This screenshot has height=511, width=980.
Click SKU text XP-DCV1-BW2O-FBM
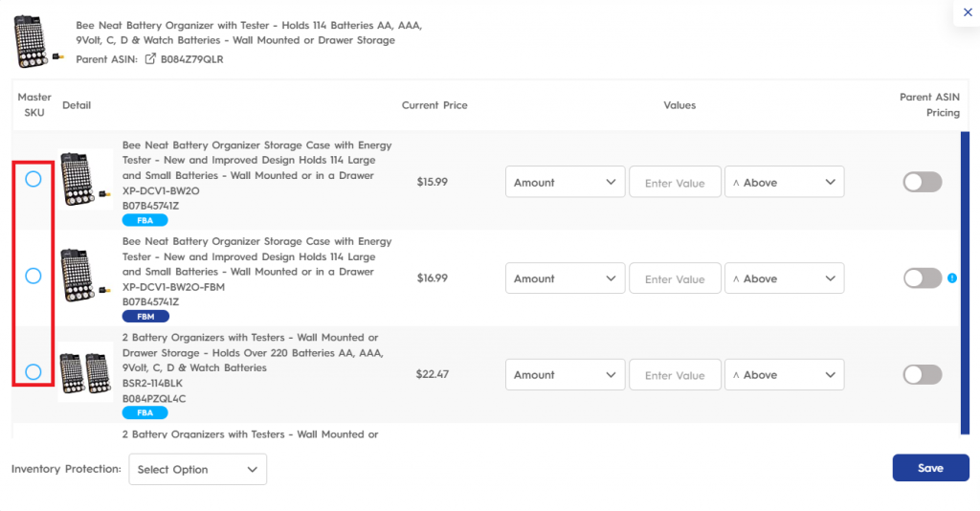(x=174, y=287)
